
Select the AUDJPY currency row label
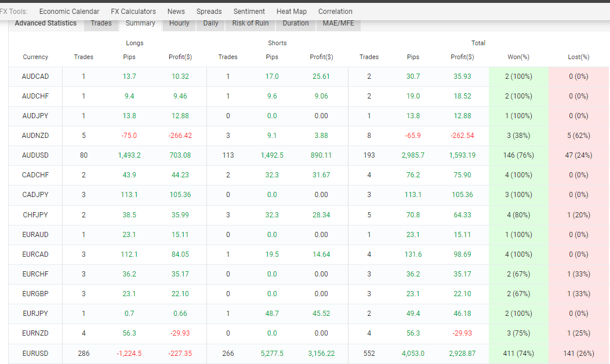[x=35, y=116]
